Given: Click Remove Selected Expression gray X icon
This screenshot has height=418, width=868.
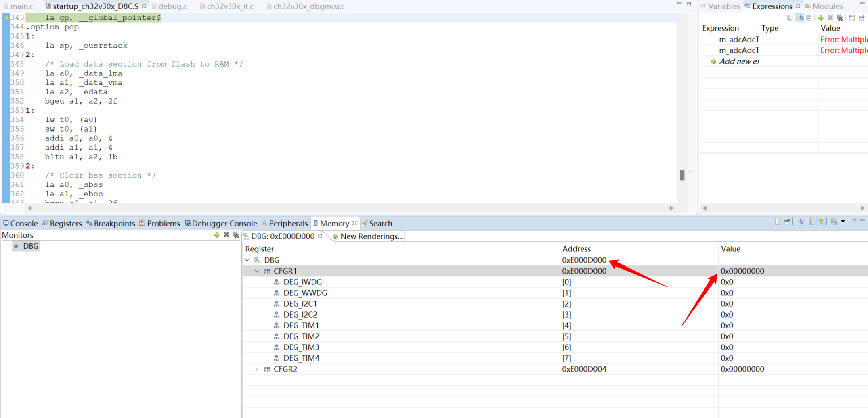Looking at the screenshot, I should (830, 18).
